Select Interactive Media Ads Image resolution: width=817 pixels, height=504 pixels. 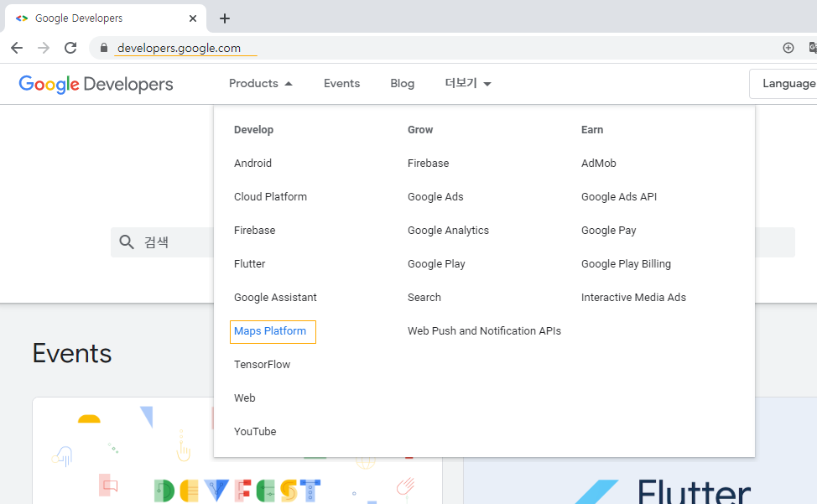pos(633,298)
